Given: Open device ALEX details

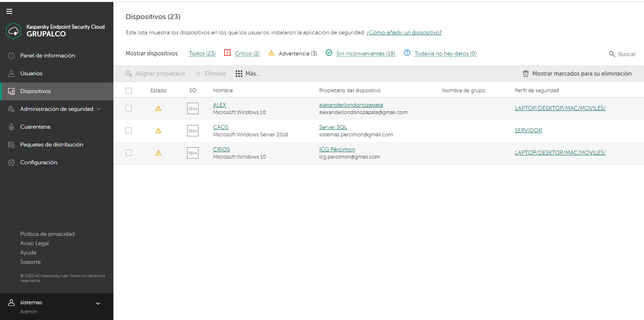Looking at the screenshot, I should [220, 105].
